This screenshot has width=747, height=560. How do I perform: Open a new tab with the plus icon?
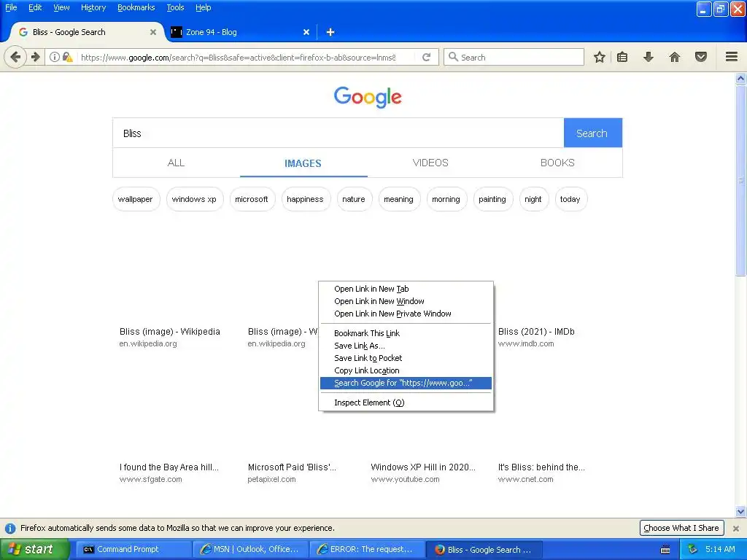pyautogui.click(x=330, y=32)
